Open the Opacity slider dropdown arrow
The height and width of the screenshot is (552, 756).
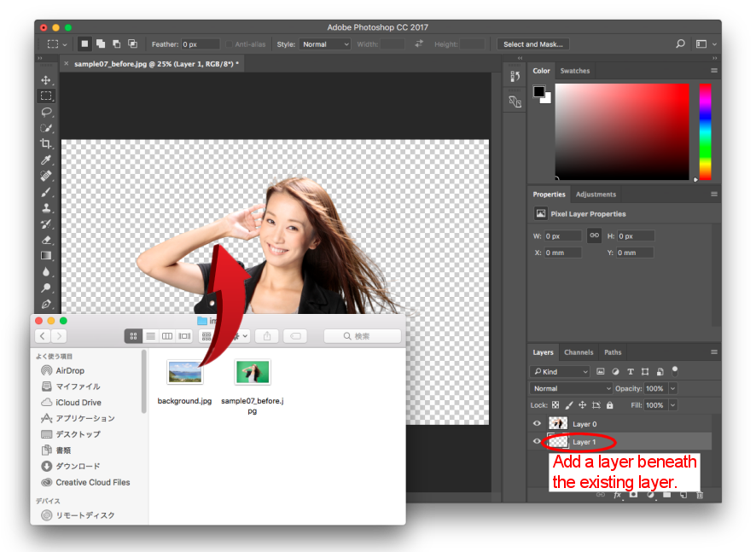[x=673, y=388]
